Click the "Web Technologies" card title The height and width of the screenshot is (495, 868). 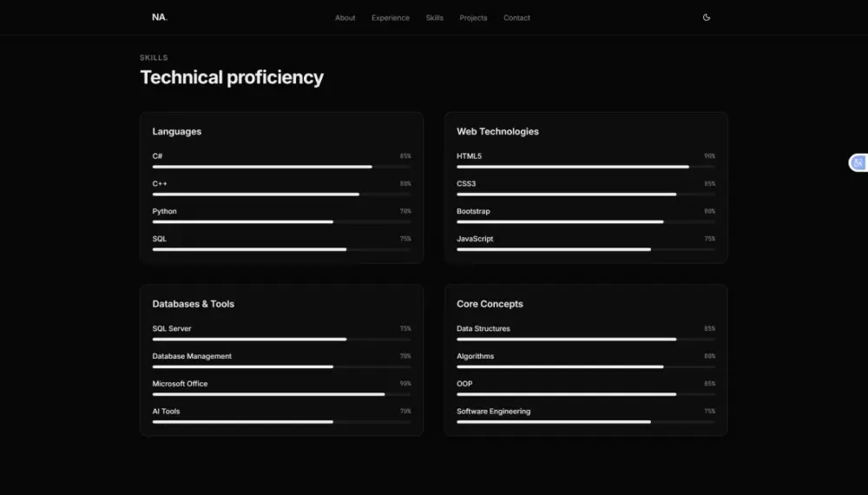click(497, 131)
